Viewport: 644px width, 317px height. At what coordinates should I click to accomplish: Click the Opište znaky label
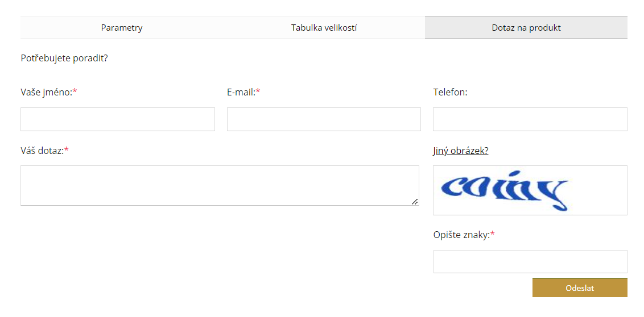click(x=461, y=235)
